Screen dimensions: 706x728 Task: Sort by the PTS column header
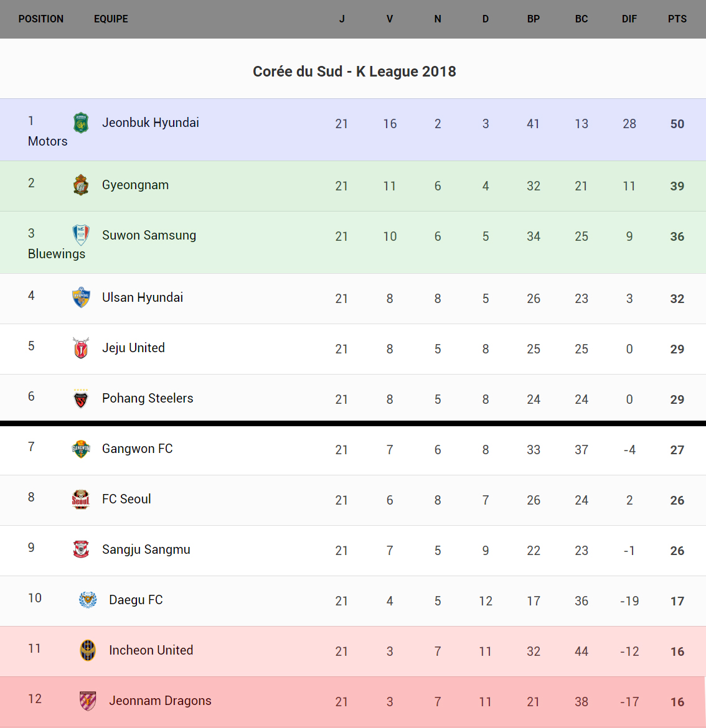[677, 19]
